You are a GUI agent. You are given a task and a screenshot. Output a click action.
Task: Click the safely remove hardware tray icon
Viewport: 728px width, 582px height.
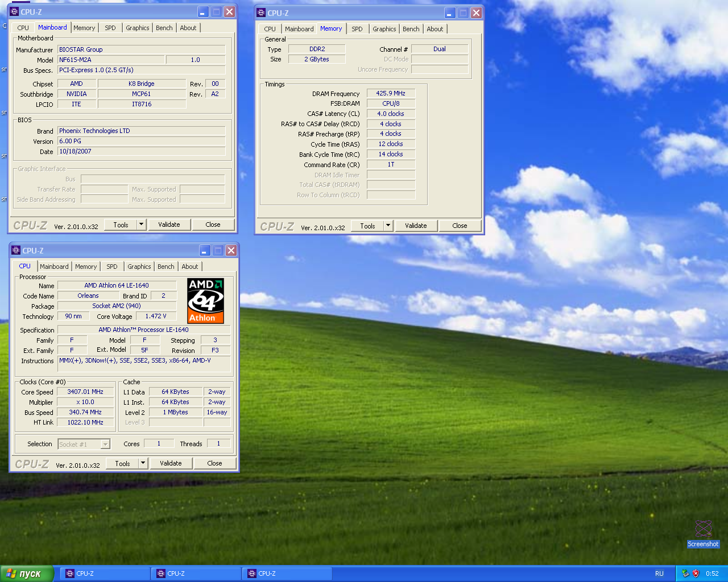[685, 573]
